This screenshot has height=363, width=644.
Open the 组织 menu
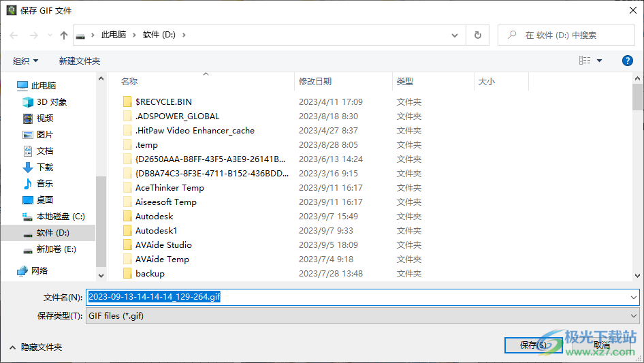pyautogui.click(x=25, y=61)
